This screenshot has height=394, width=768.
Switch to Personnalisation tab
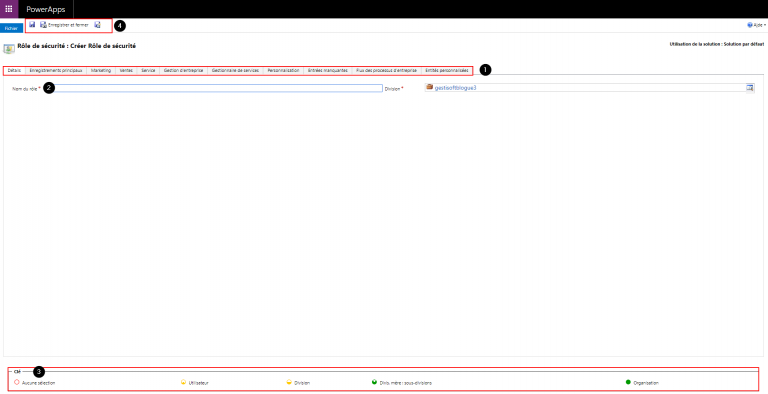point(283,71)
